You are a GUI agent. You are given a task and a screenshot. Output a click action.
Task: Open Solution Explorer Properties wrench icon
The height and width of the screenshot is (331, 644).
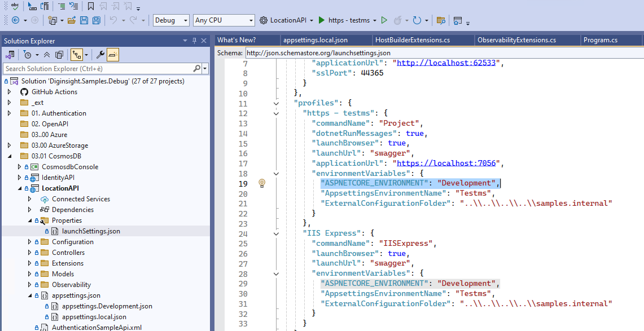pyautogui.click(x=100, y=55)
